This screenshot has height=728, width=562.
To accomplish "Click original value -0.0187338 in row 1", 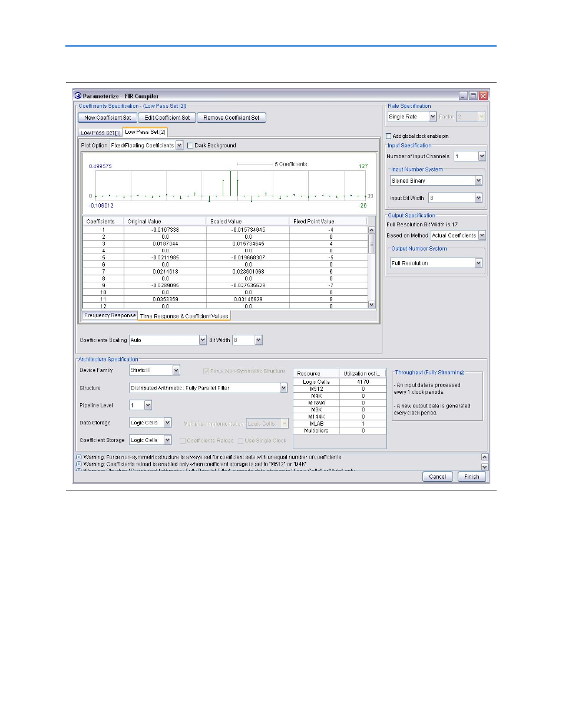I will point(165,230).
